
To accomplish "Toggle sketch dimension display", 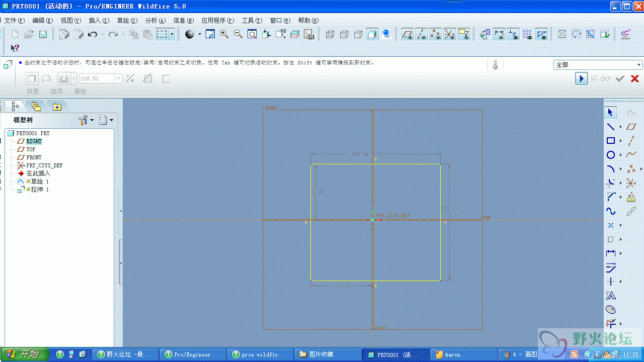I will [499, 34].
